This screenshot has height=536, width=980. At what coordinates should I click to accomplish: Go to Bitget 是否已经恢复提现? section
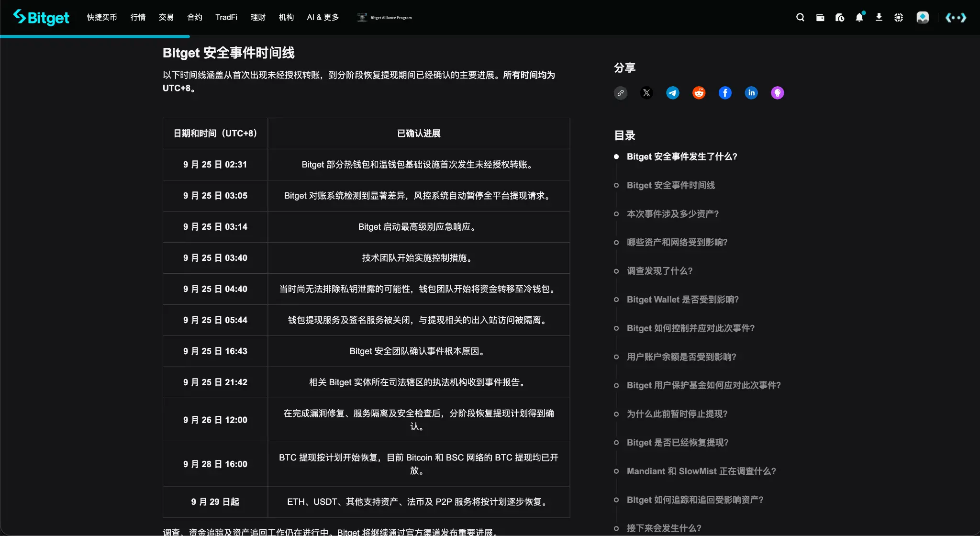point(678,443)
